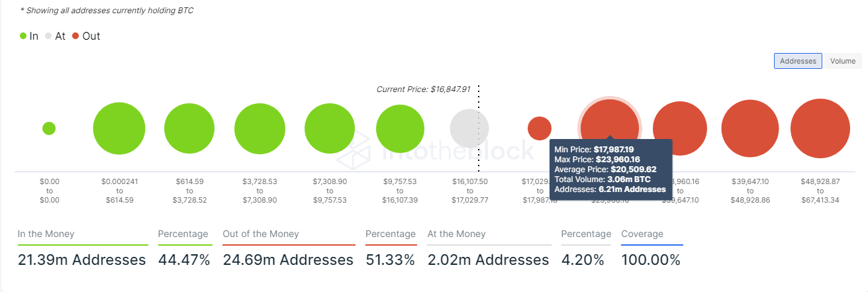Screen dimensions: 868x292
Task: Select the gray At the Money bubble
Action: (469, 128)
